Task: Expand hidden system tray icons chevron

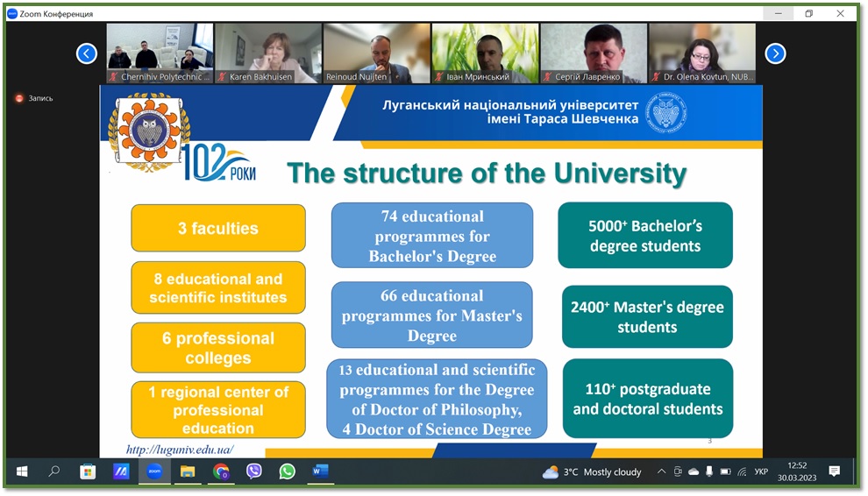Action: [x=661, y=472]
